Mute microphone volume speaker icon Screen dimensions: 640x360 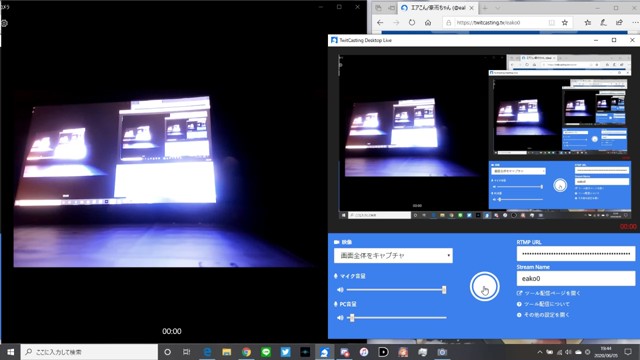(340, 290)
